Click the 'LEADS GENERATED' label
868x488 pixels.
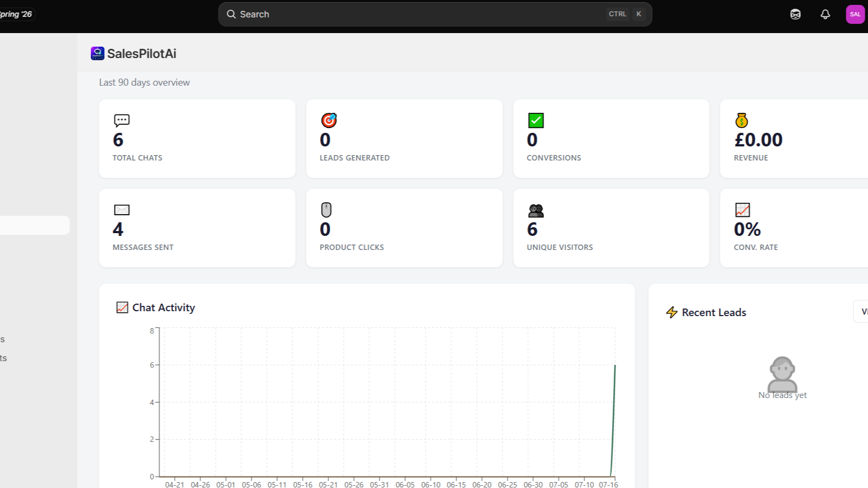coord(354,158)
